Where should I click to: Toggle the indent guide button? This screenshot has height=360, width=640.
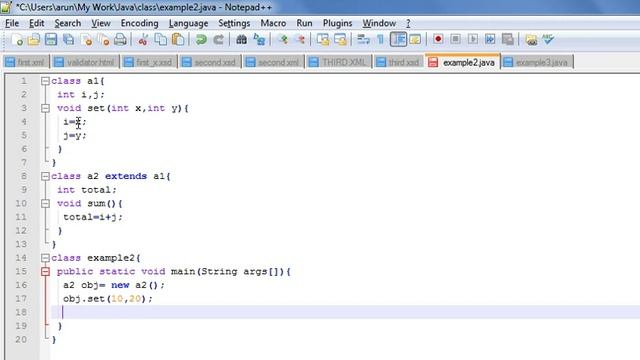[x=398, y=40]
